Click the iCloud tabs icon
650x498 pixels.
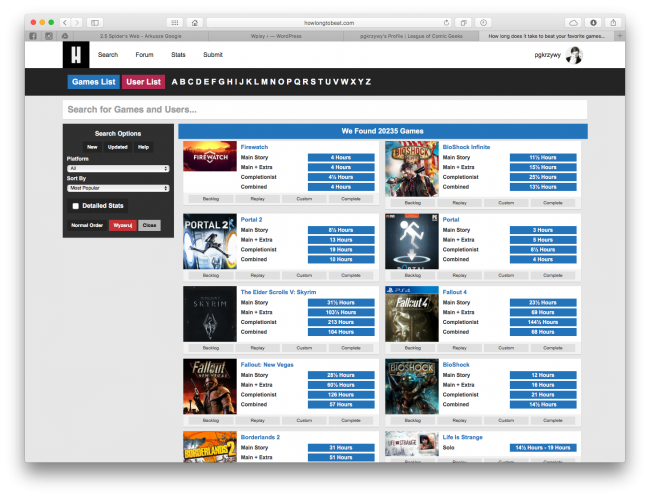coord(573,22)
